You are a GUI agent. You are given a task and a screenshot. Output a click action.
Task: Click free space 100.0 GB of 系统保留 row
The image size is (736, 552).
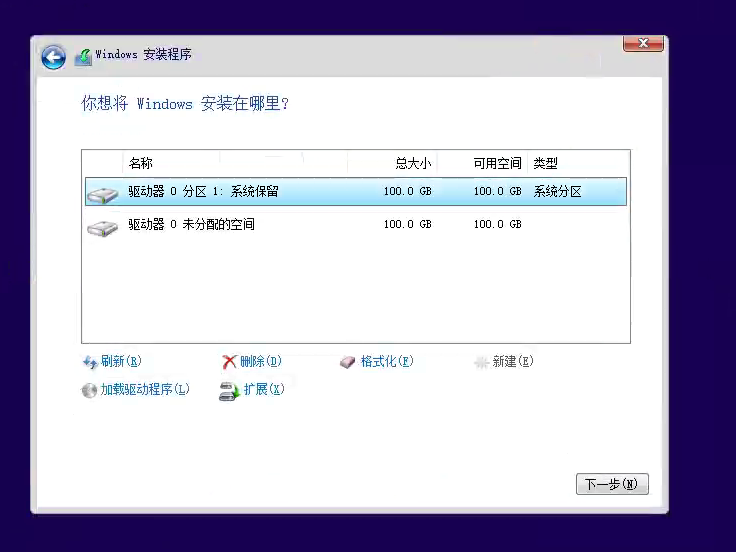pos(498,192)
